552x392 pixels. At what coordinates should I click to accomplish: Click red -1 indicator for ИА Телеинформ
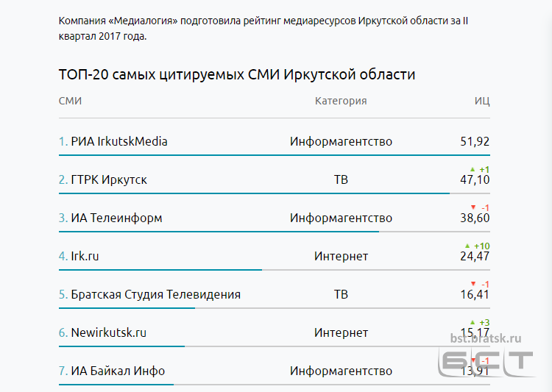pyautogui.click(x=481, y=207)
